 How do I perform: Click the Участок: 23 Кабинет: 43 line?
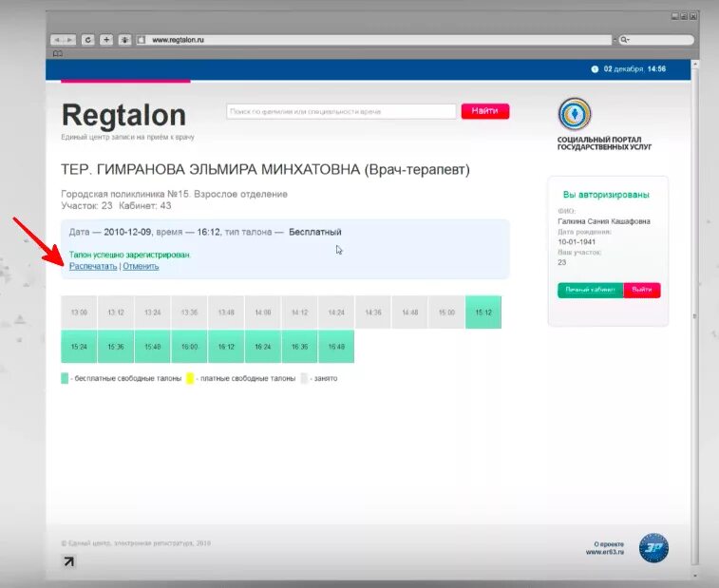click(x=116, y=205)
